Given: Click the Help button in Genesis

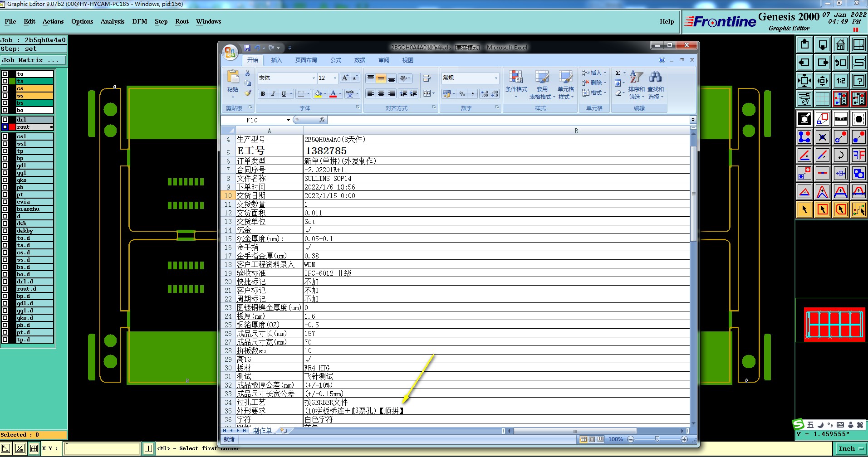Looking at the screenshot, I should (x=667, y=21).
